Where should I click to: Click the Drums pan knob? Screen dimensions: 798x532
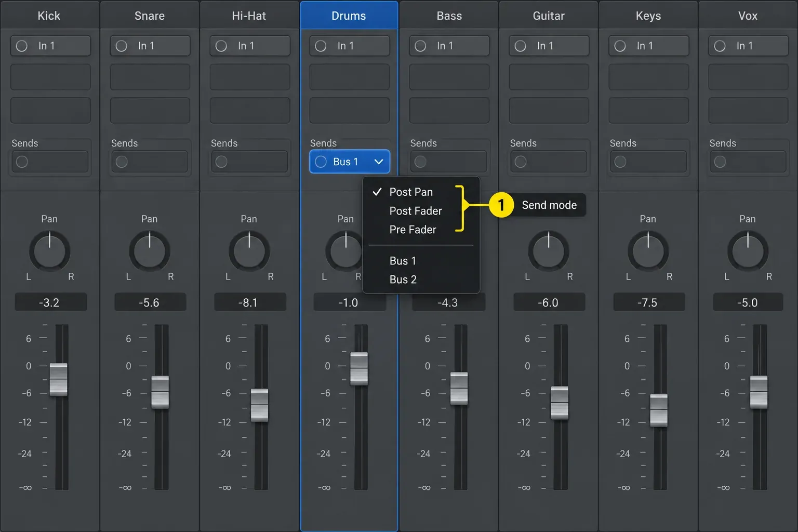click(x=344, y=251)
